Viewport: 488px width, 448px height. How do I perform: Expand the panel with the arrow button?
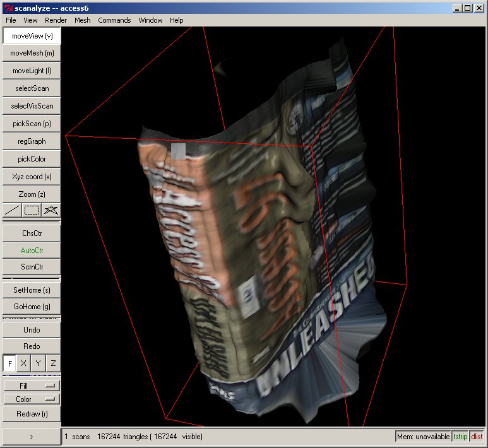point(32,436)
